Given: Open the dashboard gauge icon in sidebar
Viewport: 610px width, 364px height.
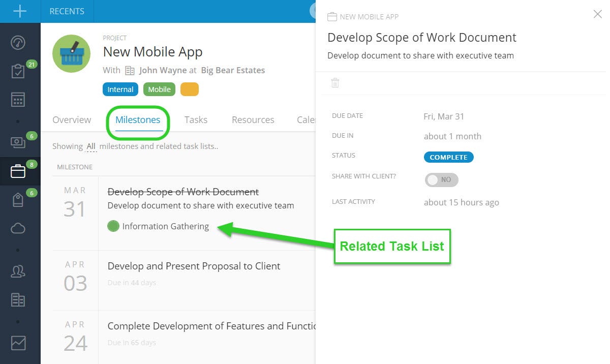Looking at the screenshot, I should [18, 43].
